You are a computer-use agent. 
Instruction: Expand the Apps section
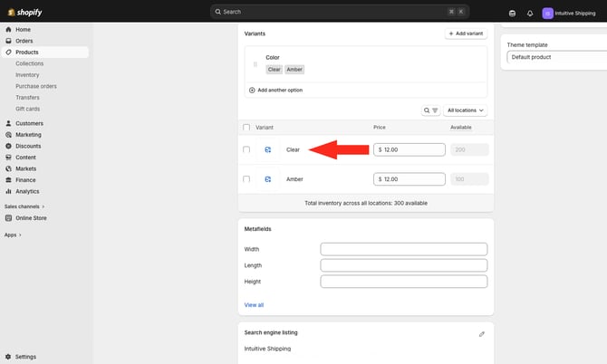tap(13, 235)
